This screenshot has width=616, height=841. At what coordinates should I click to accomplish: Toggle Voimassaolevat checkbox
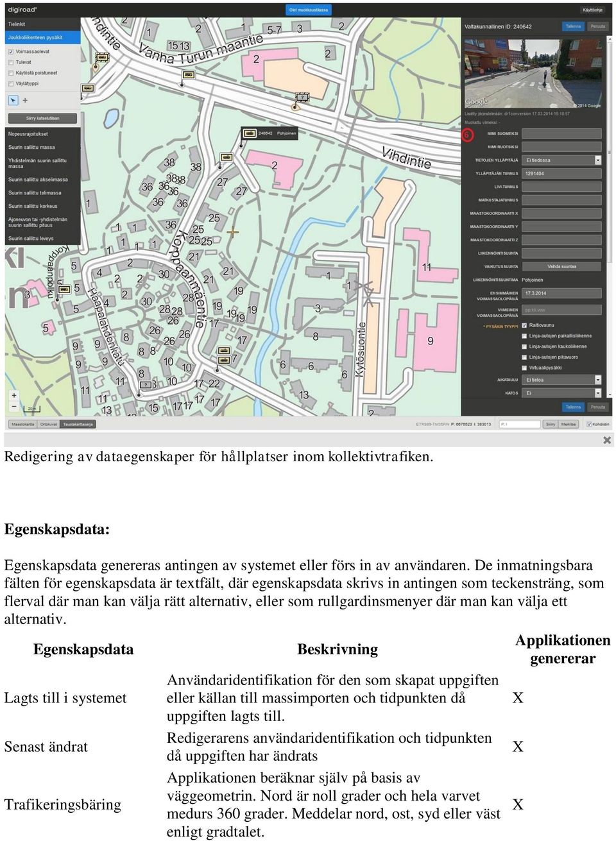(11, 52)
